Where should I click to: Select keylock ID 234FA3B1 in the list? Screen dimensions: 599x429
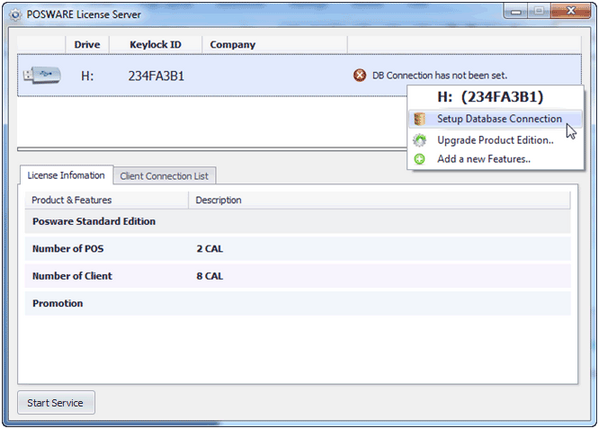click(x=156, y=76)
